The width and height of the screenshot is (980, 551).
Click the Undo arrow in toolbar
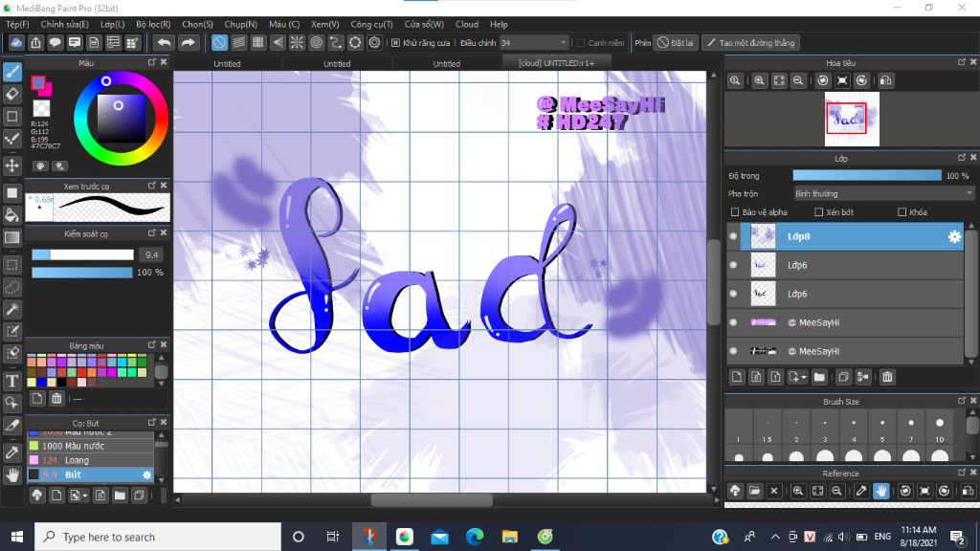tap(164, 42)
